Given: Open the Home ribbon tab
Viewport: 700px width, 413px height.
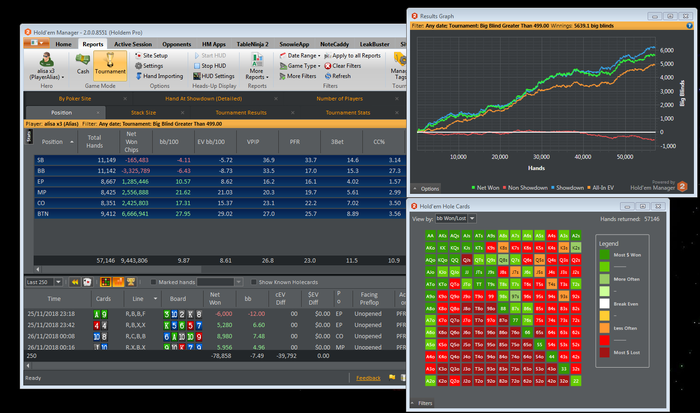Looking at the screenshot, I should pos(63,44).
